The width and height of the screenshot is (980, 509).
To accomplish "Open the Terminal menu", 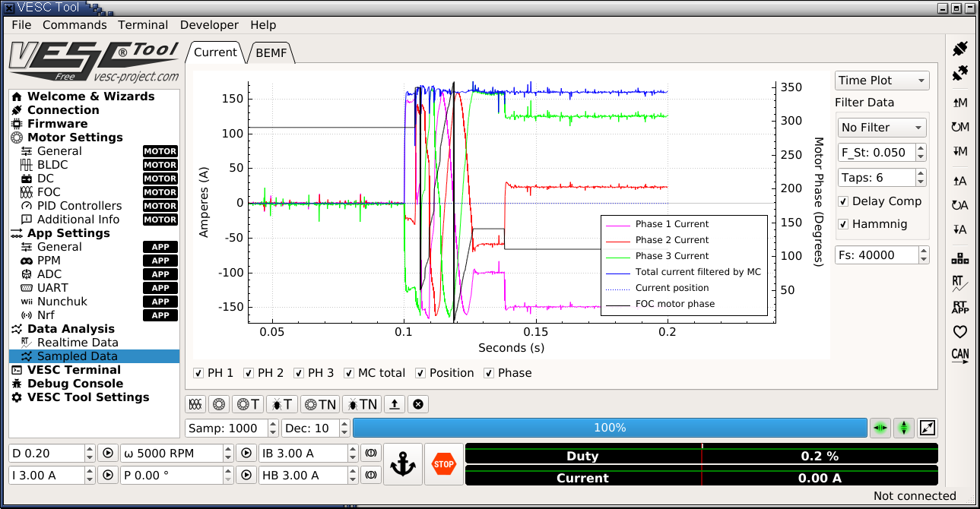I will tap(143, 25).
